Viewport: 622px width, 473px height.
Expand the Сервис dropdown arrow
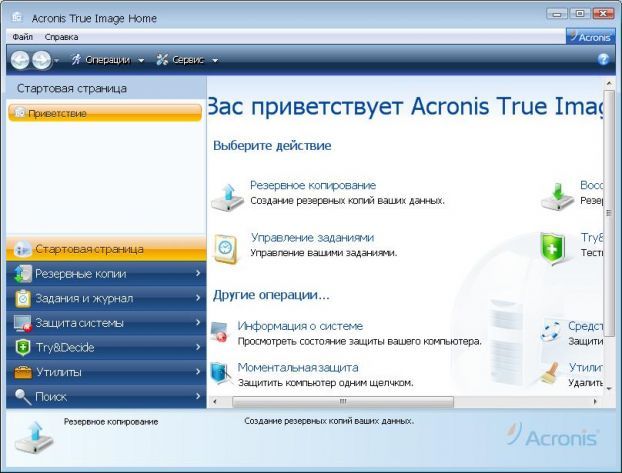(215, 61)
